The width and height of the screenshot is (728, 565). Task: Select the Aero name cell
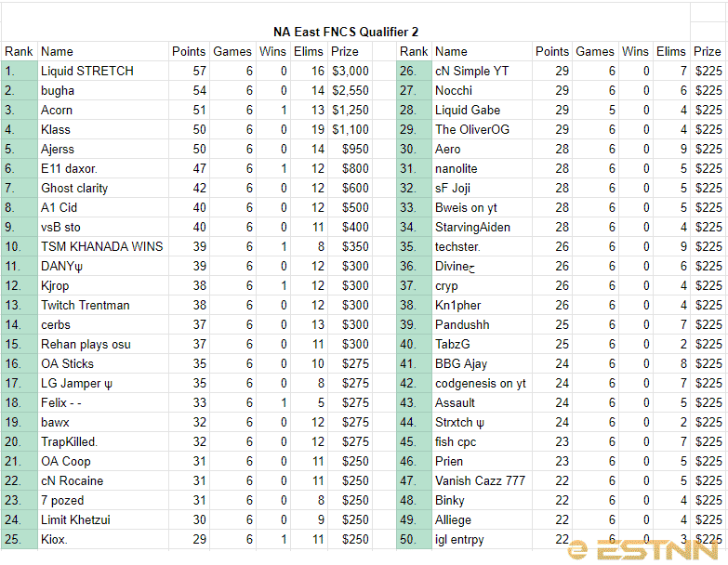[482, 149]
